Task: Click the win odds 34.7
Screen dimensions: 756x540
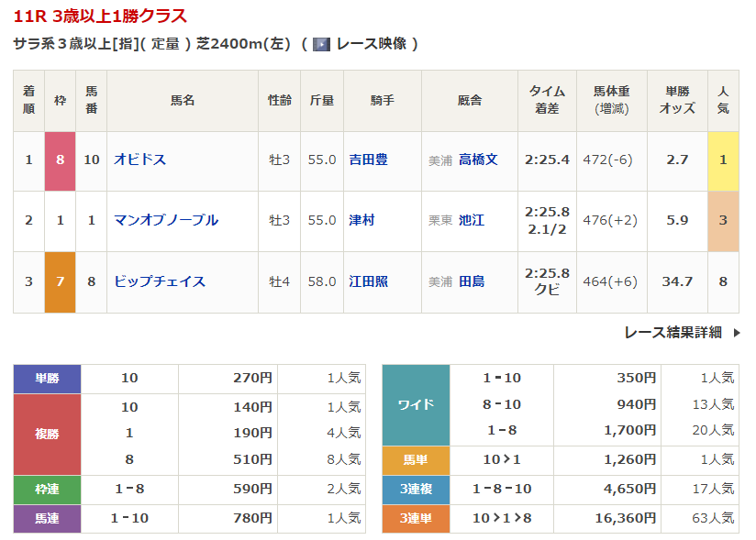Action: tap(677, 281)
